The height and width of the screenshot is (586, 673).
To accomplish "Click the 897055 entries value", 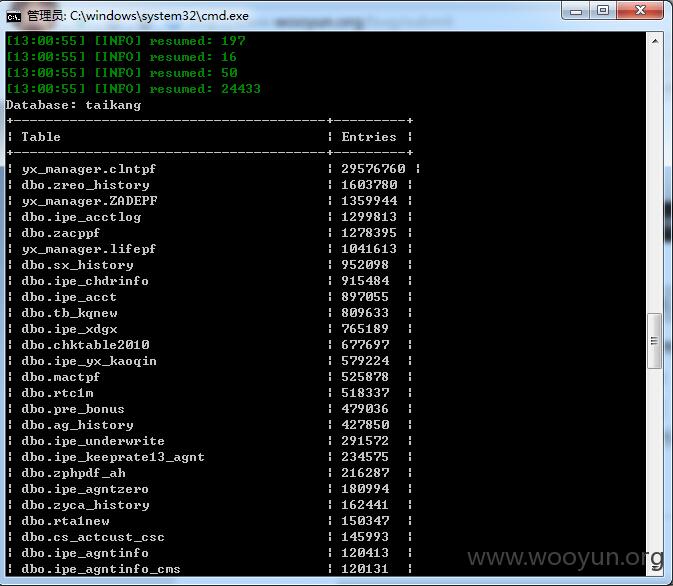I will (x=365, y=297).
